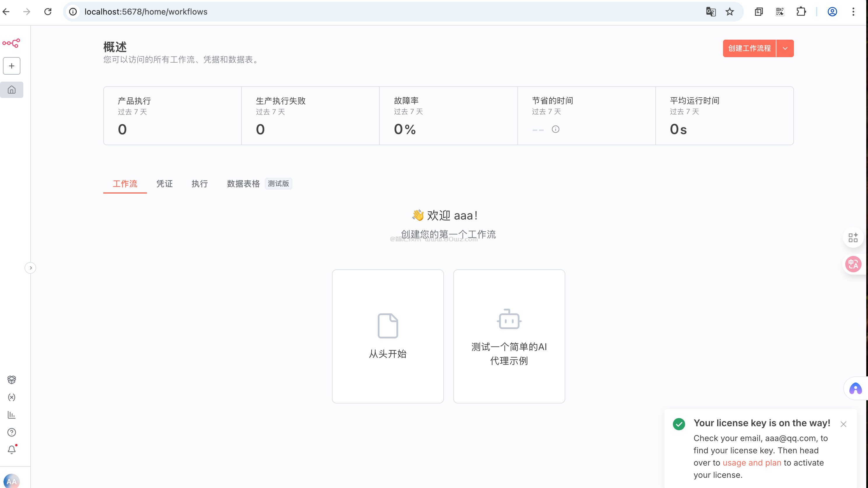Dismiss the license key notification
This screenshot has height=488, width=868.
pos(843,424)
